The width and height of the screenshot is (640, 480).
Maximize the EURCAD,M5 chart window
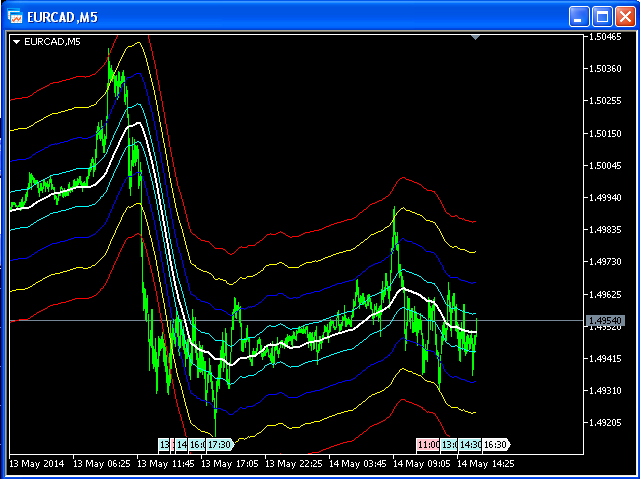pyautogui.click(x=602, y=18)
